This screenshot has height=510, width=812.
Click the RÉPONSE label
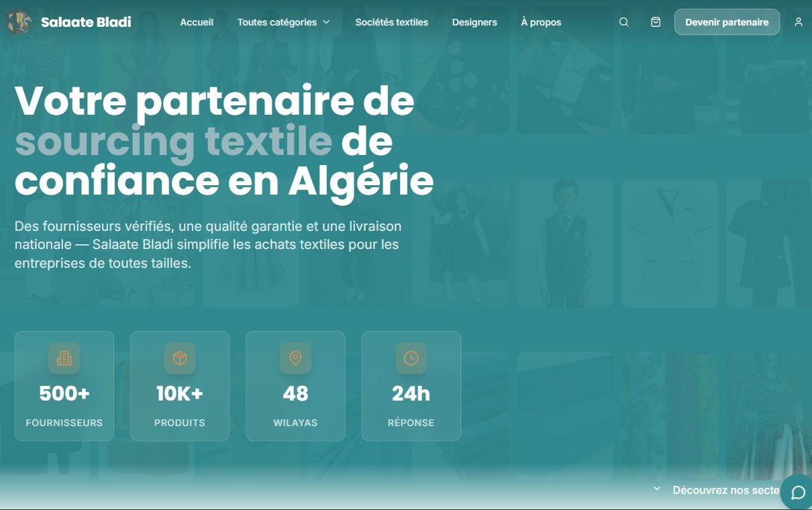(x=411, y=423)
